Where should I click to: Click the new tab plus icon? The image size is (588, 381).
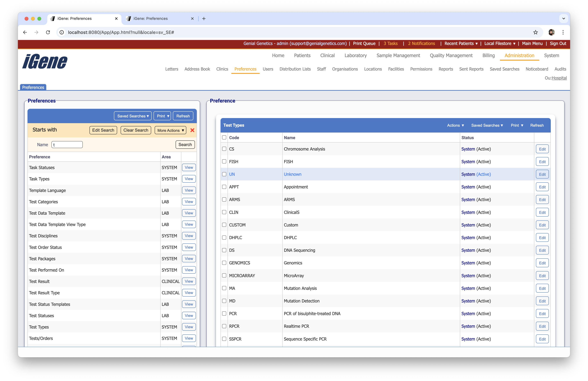coord(204,19)
